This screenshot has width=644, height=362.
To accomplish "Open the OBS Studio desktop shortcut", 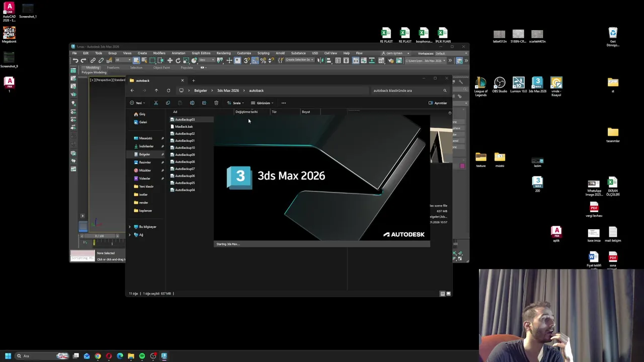I will 500,84.
